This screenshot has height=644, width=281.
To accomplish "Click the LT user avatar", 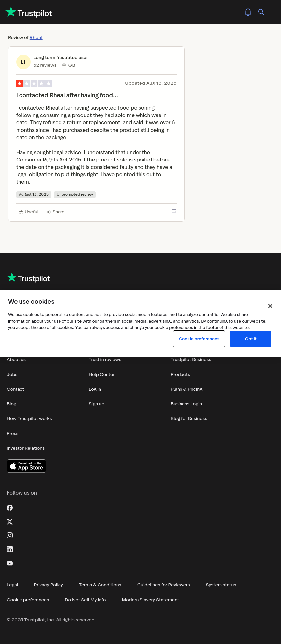I will (x=23, y=62).
